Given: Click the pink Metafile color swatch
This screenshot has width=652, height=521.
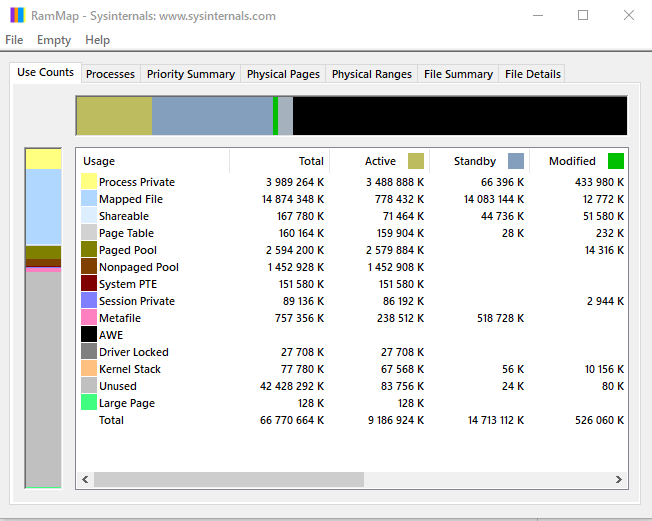Looking at the screenshot, I should [89, 318].
